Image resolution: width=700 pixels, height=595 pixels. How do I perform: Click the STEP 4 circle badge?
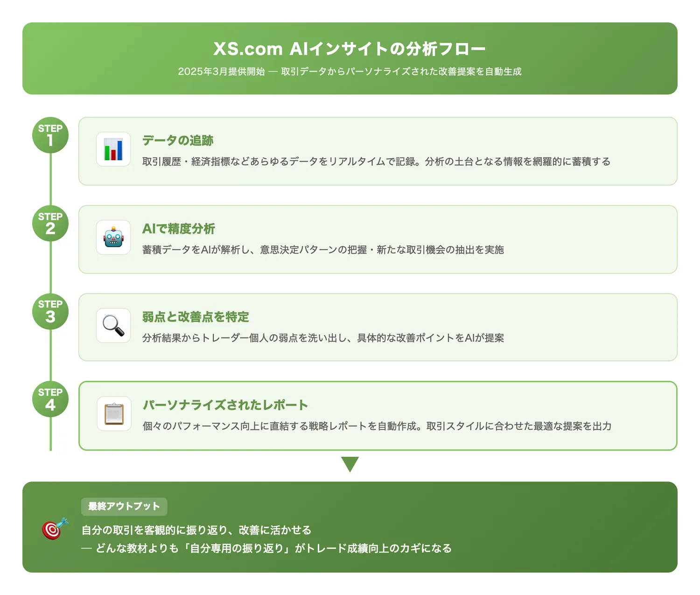pos(50,399)
